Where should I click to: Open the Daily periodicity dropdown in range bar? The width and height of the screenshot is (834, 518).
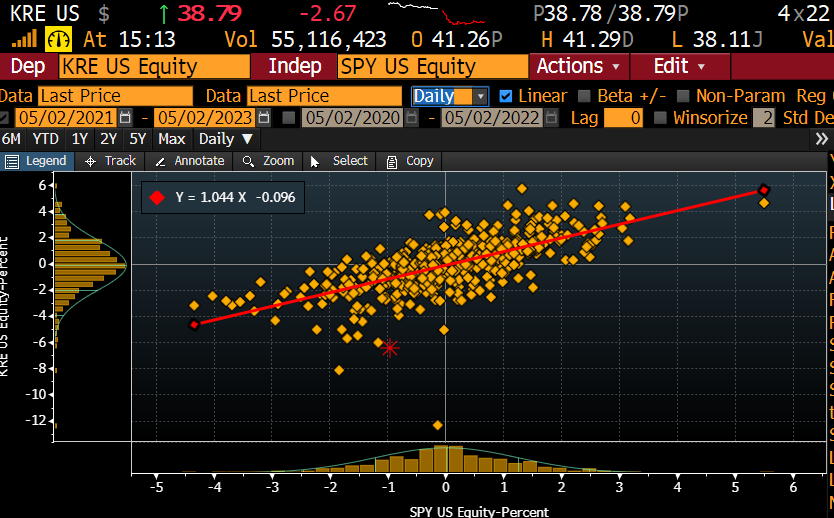[226, 139]
